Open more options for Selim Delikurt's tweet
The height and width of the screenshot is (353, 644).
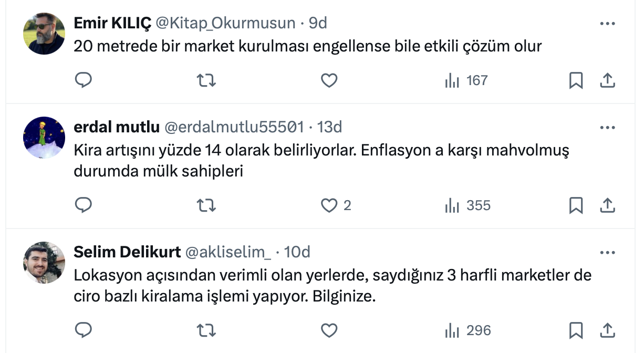607,253
